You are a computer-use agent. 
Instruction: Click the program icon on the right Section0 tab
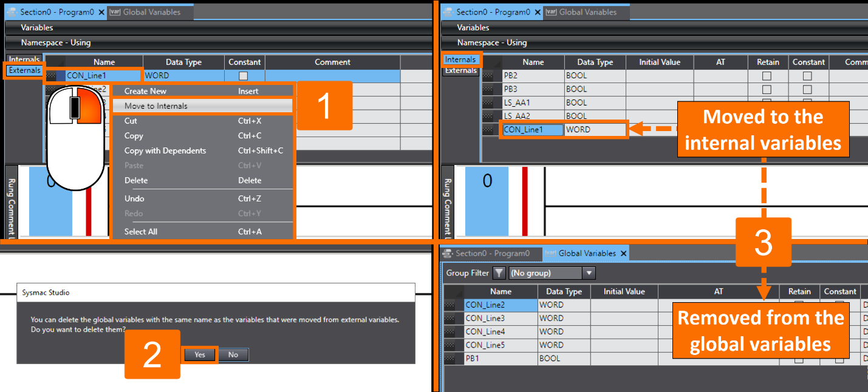point(448,12)
